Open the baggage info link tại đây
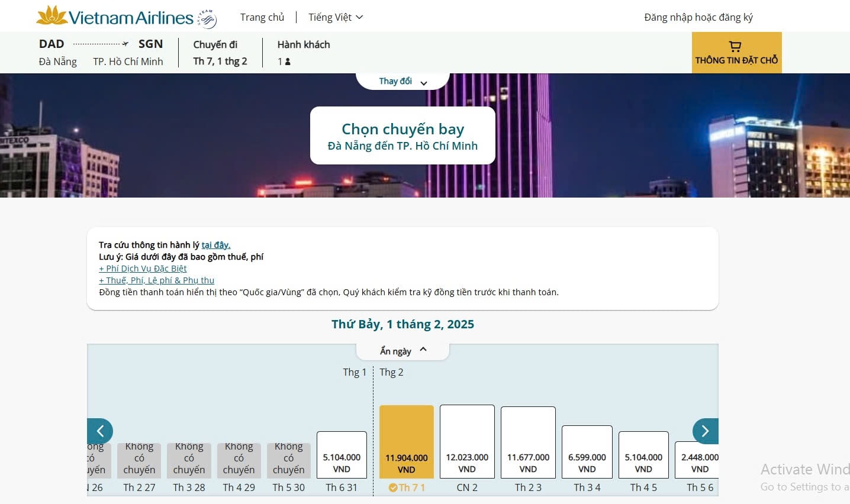Screen dimensions: 850x504 click(x=216, y=245)
